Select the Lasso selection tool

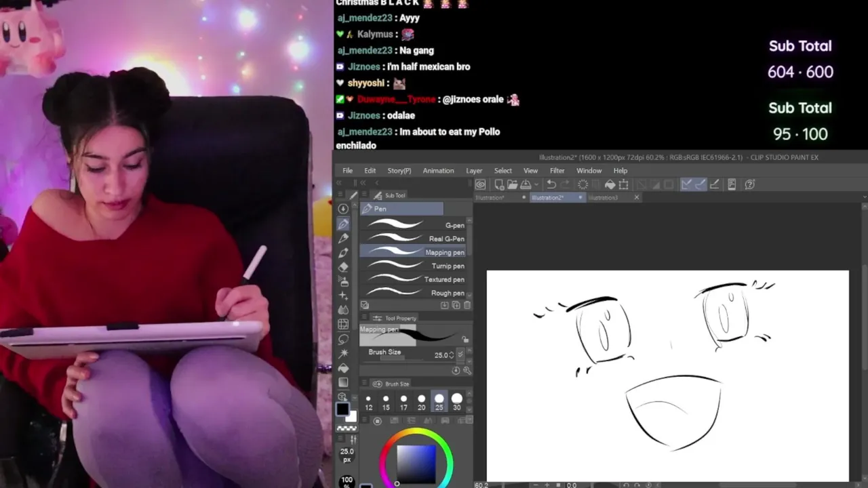(343, 339)
